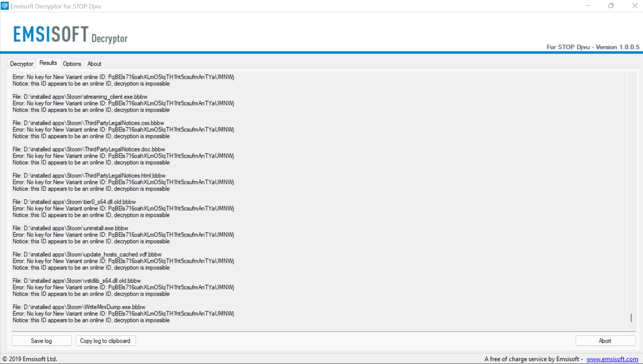
Task: Click the error line under tier0_s64.dll.old.bbbw
Action: click(123, 209)
